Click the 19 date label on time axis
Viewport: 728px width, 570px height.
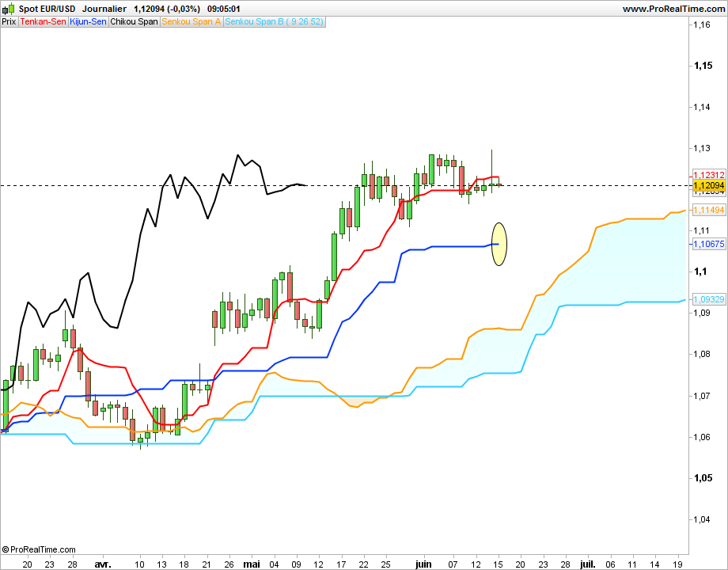(x=677, y=564)
